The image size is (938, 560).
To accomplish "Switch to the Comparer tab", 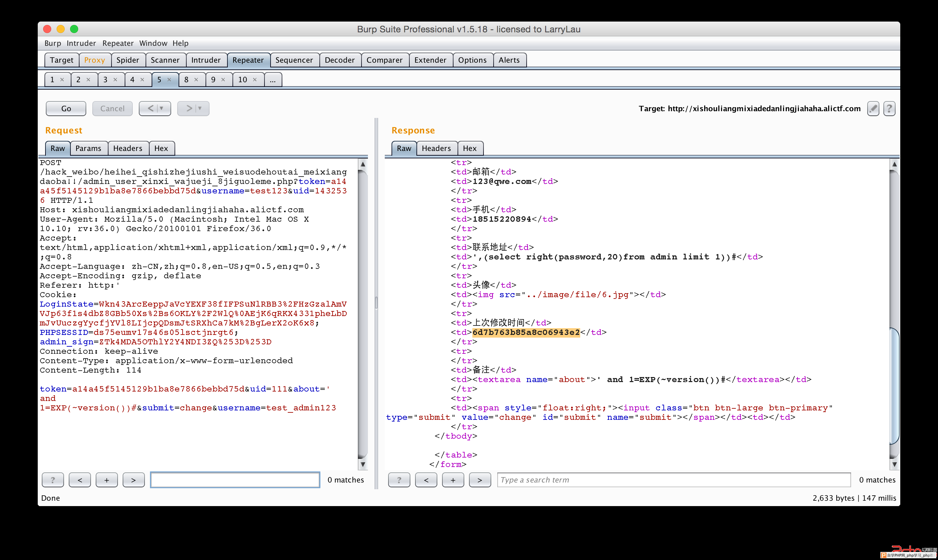I will click(x=384, y=60).
